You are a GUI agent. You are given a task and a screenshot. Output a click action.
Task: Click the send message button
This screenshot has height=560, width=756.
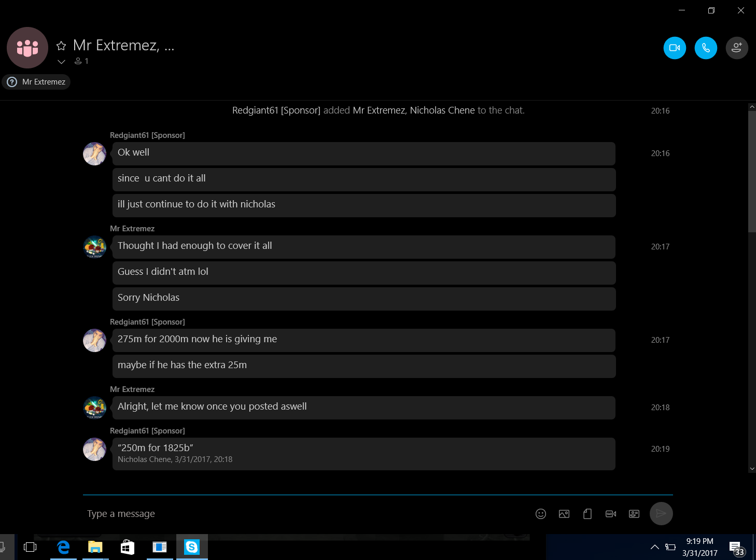(x=661, y=514)
